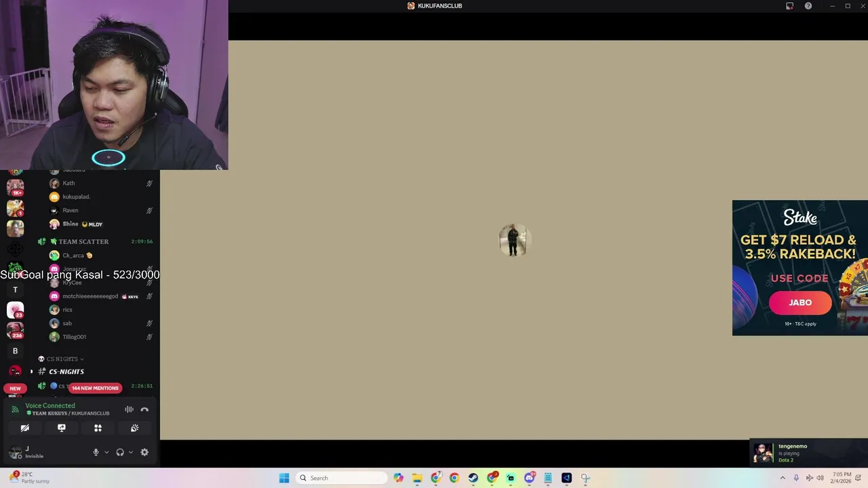The image size is (868, 488).
Task: Open the server labeled T
Action: point(15,289)
